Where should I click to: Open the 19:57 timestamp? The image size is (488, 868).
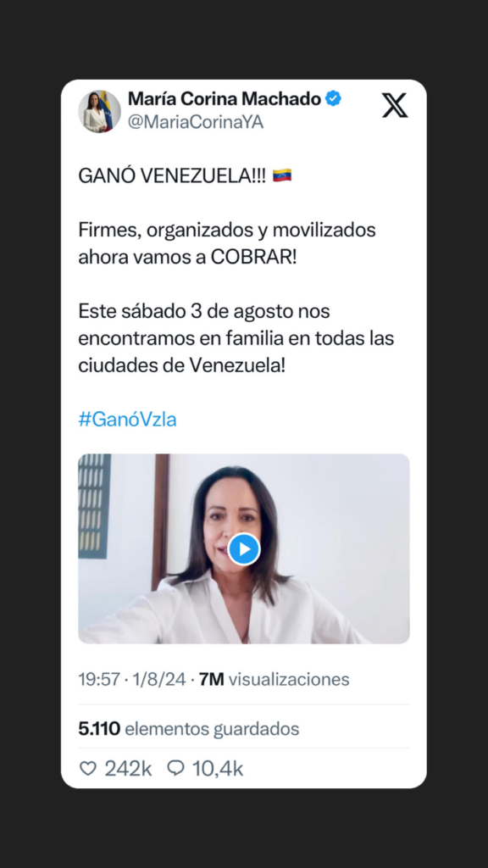[x=100, y=679]
